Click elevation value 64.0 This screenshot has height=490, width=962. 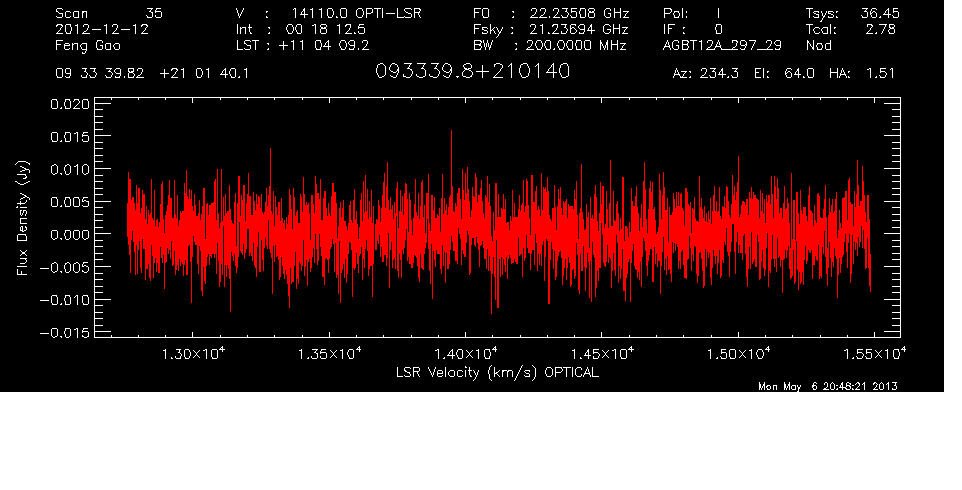tap(799, 74)
